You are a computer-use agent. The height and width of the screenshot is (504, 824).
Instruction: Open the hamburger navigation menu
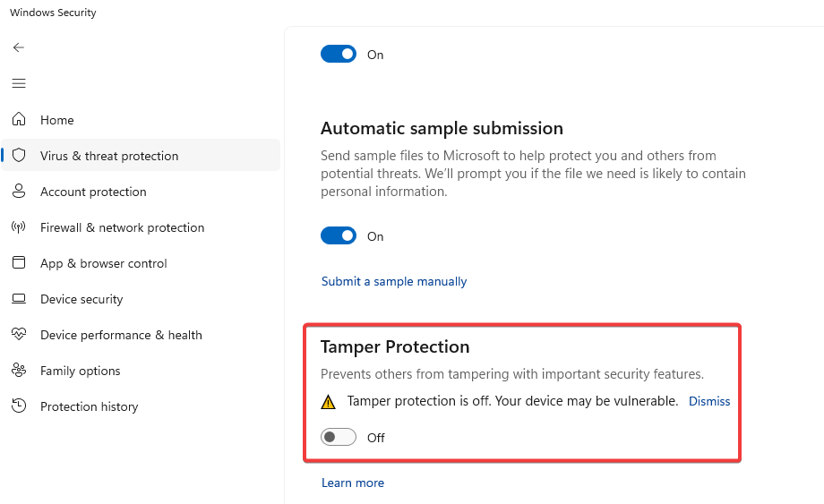(19, 83)
